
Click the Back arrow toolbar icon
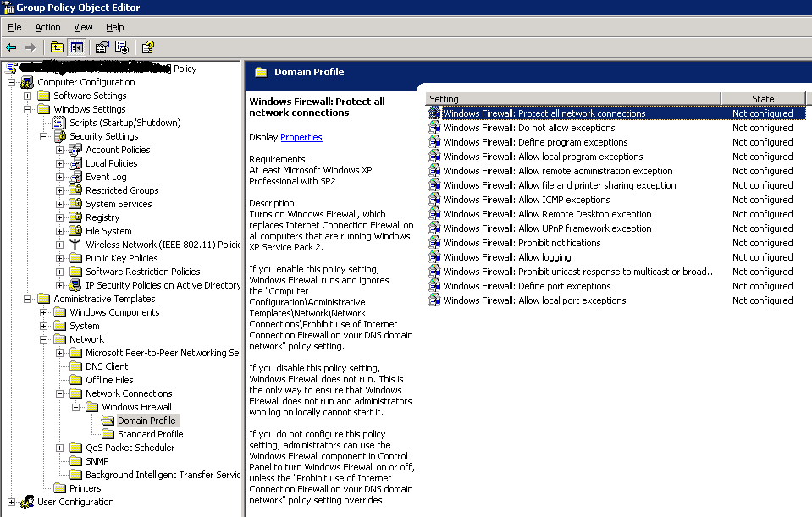click(x=11, y=47)
